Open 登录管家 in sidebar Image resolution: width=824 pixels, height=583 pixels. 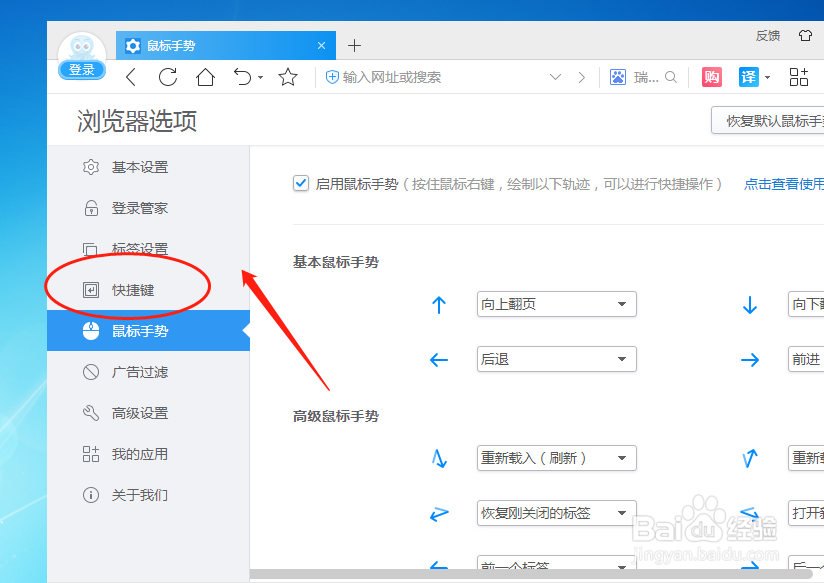pyautogui.click(x=148, y=208)
